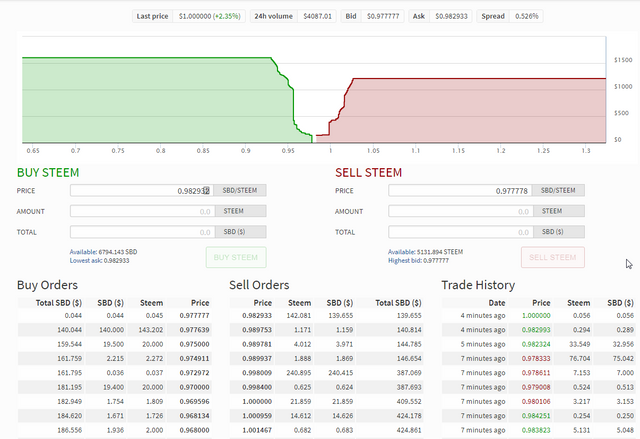Image resolution: width=640 pixels, height=439 pixels.
Task: Click trade history price 0.982324
Action: (536, 344)
